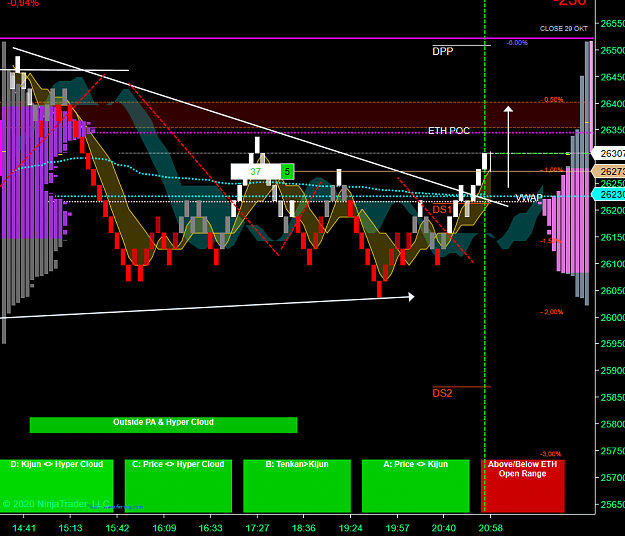The width and height of the screenshot is (625, 536).
Task: Click the 16:09 time axis label
Action: click(x=164, y=528)
